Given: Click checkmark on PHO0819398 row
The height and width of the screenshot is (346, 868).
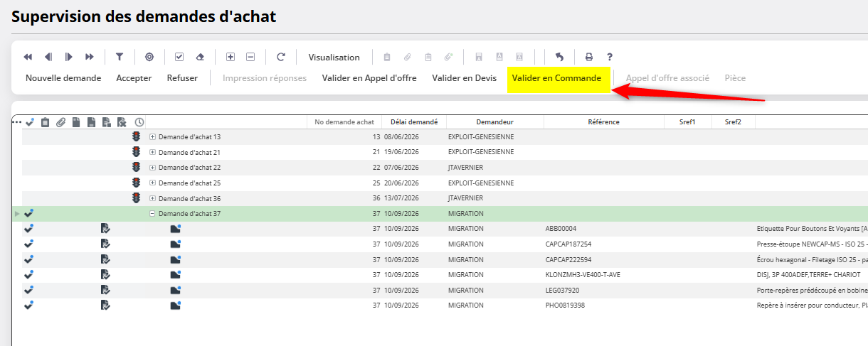Looking at the screenshot, I should tap(29, 306).
